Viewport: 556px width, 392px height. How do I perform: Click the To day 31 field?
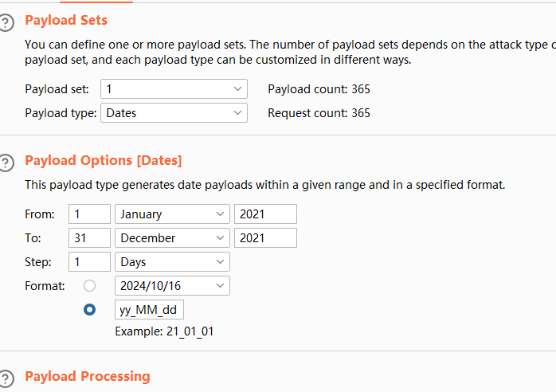[x=89, y=238]
